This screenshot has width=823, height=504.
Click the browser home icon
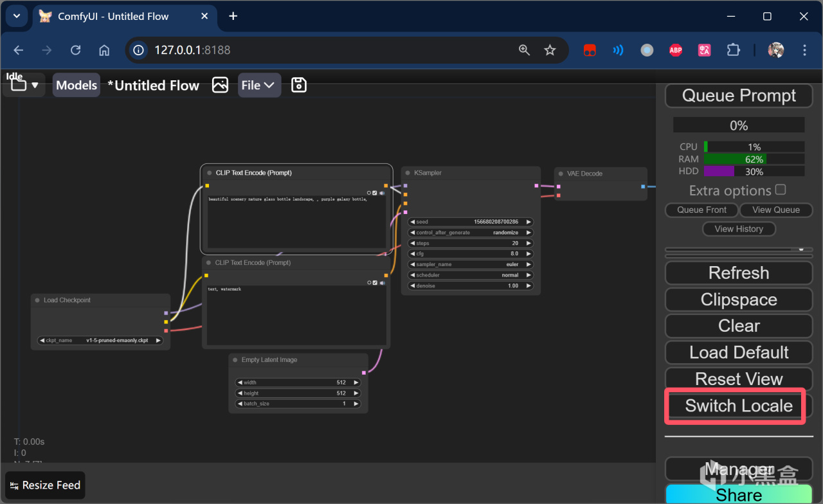(104, 50)
